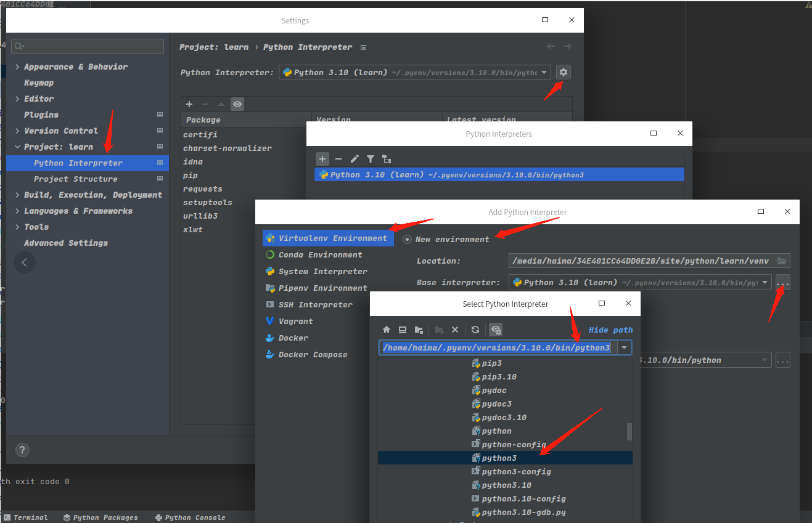Click the round back arrow button

[x=24, y=262]
